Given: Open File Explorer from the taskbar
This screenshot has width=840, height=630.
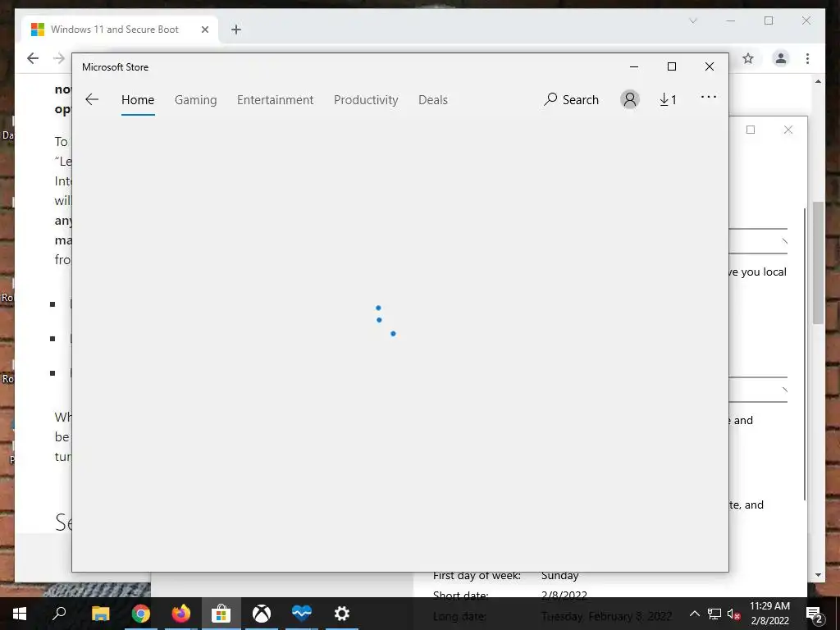Looking at the screenshot, I should click(100, 614).
